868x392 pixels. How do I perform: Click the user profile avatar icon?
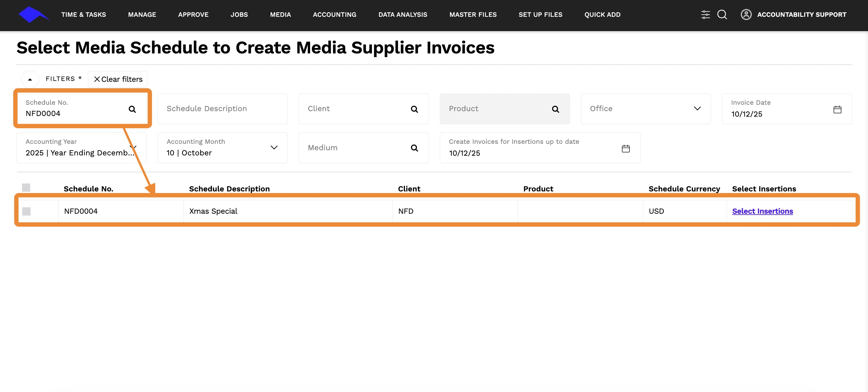point(746,14)
